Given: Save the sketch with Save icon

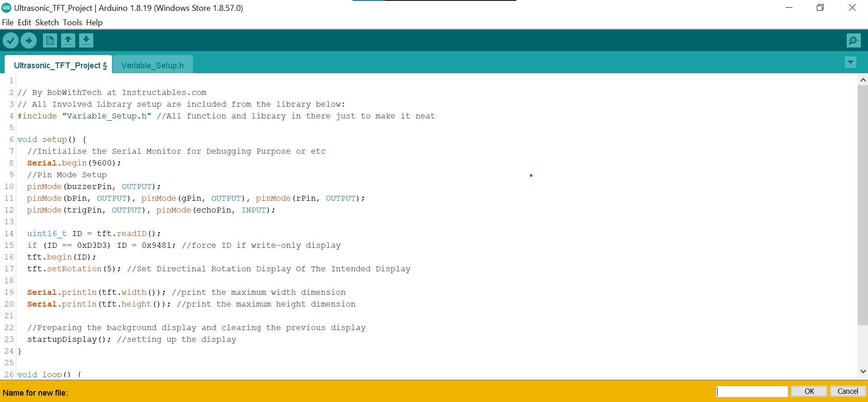Looking at the screenshot, I should [86, 41].
